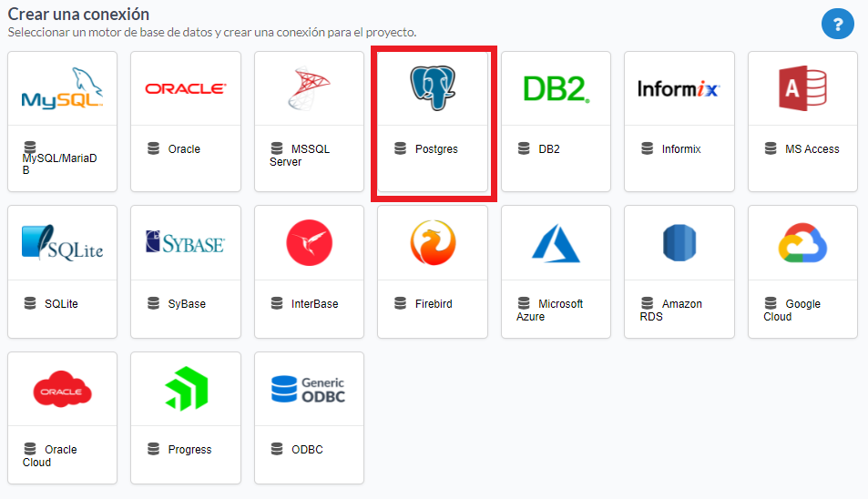Choose the Amazon RDS logo
868x499 pixels.
point(679,242)
